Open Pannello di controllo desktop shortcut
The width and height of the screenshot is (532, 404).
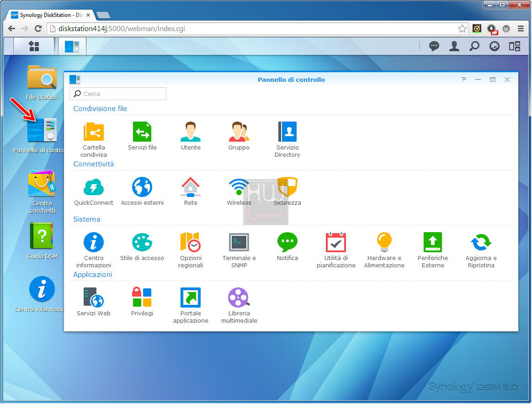click(42, 136)
